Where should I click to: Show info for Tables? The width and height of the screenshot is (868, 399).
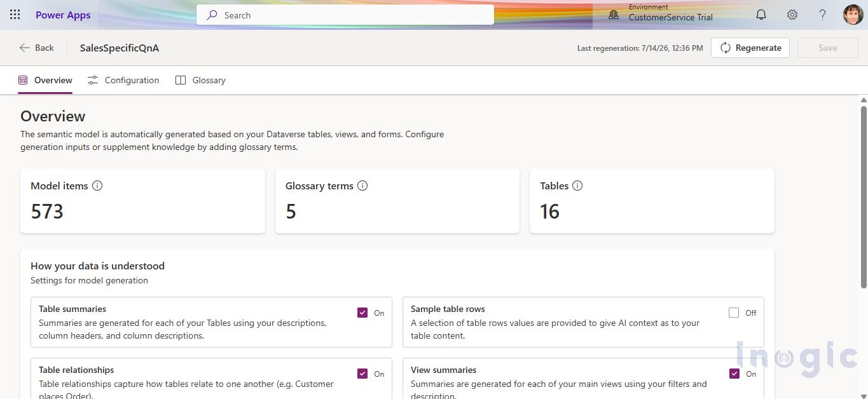[x=577, y=186]
